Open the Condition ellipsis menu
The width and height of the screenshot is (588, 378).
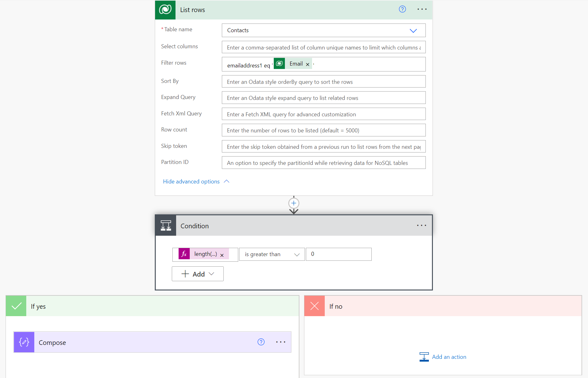(x=421, y=226)
